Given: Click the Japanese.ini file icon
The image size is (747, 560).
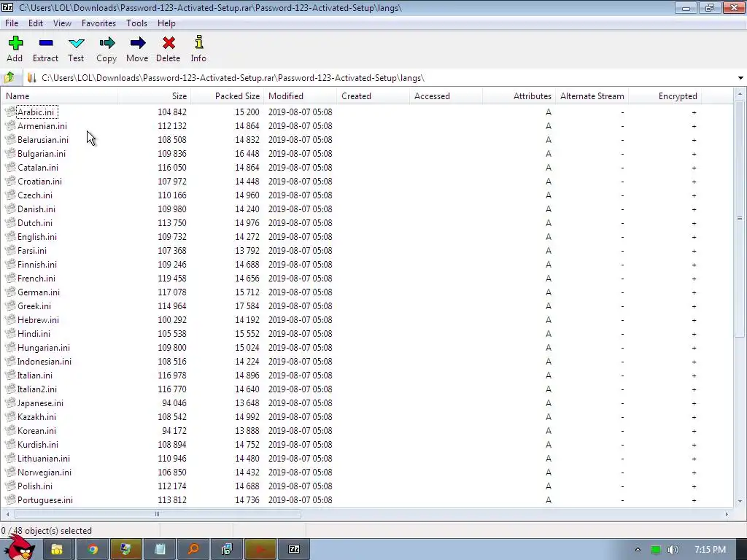Looking at the screenshot, I should (10, 402).
